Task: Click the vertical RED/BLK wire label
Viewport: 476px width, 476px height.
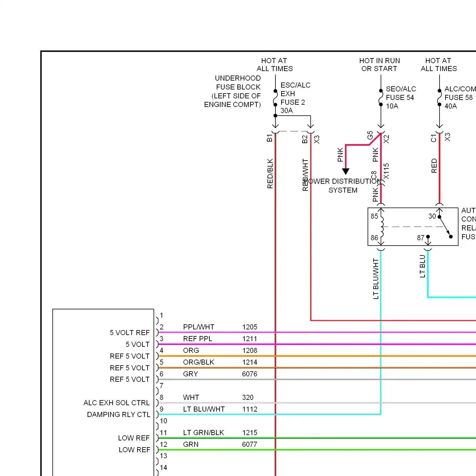Action: pyautogui.click(x=270, y=174)
